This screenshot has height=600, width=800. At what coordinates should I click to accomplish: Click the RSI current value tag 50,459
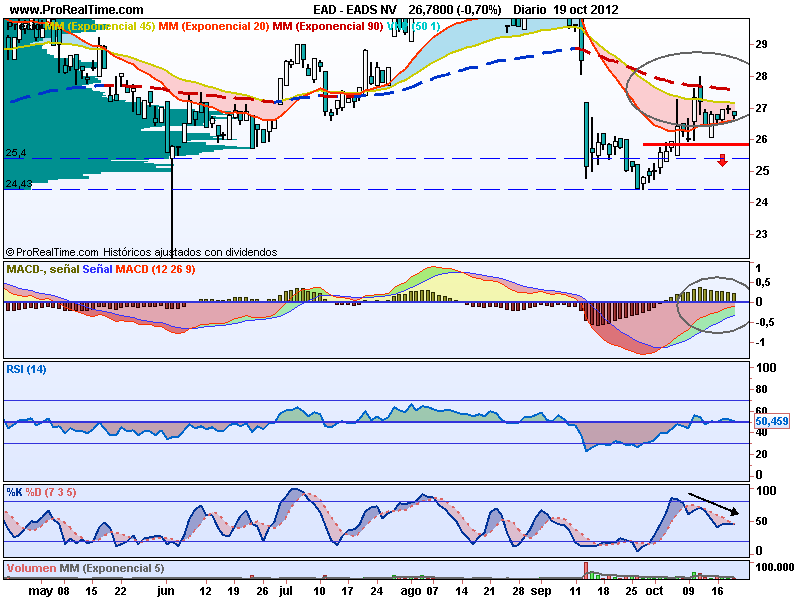pyautogui.click(x=772, y=422)
